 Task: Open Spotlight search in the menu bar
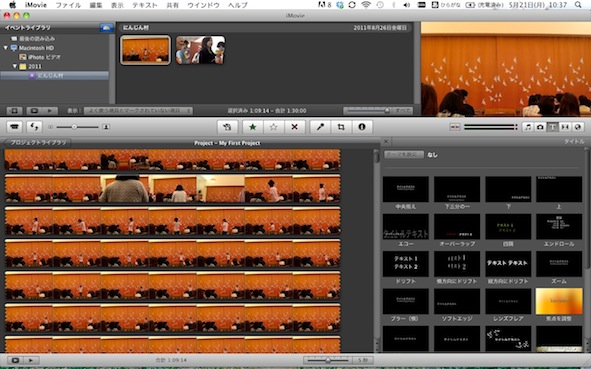578,5
